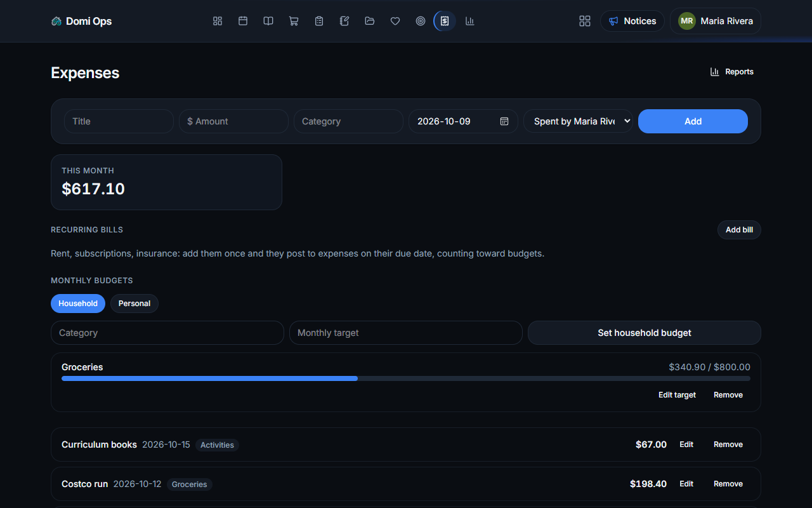The image size is (812, 508).
Task: Click Set household budget button
Action: point(645,333)
